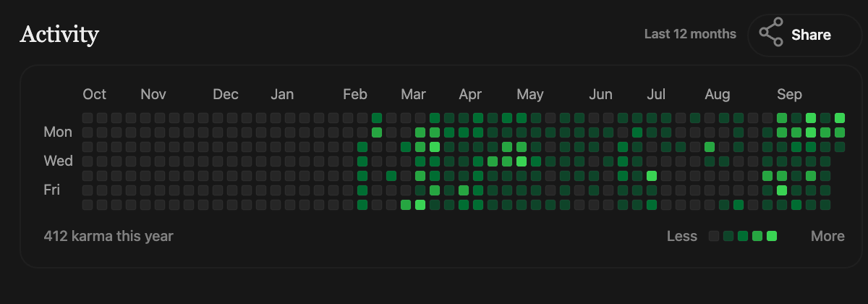Viewport: 868px width, 304px height.
Task: Click the 'More' legend label
Action: click(827, 236)
